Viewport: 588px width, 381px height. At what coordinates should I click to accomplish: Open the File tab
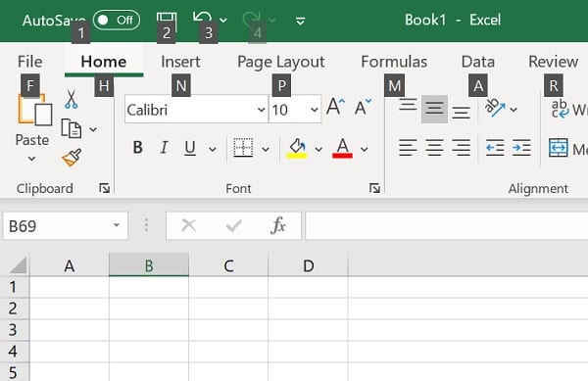coord(30,62)
